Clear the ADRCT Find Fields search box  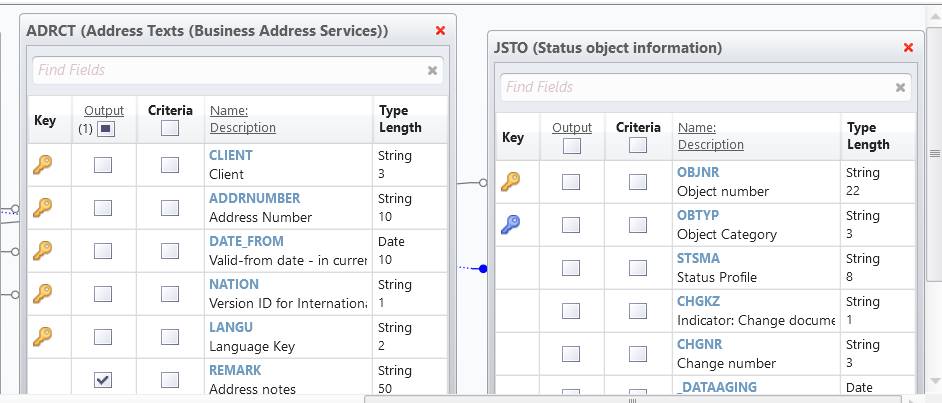point(432,71)
